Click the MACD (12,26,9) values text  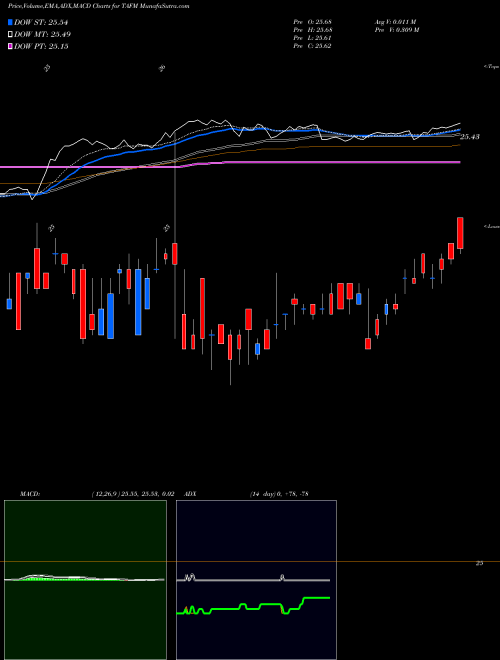pyautogui.click(x=133, y=494)
